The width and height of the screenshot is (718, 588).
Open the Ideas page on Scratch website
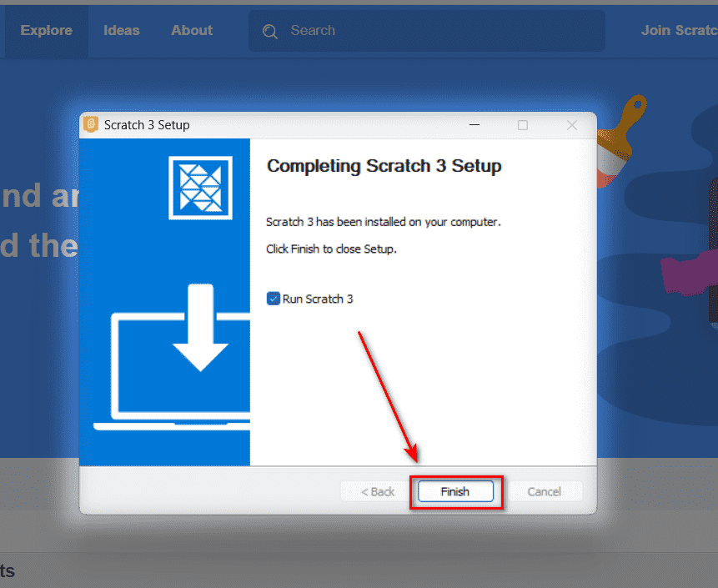click(x=122, y=30)
